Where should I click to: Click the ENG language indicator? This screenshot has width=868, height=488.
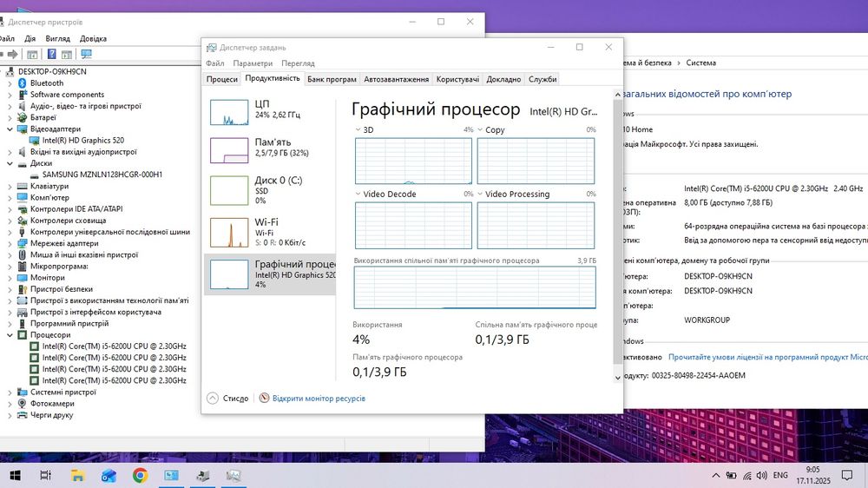[x=780, y=475]
